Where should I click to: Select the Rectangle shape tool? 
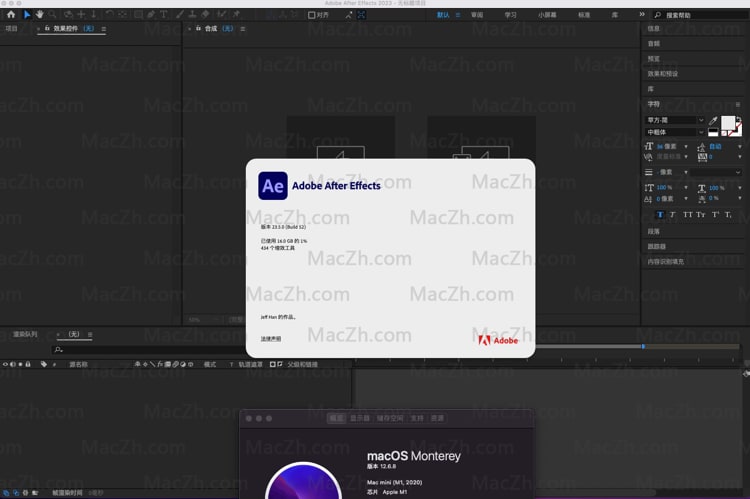tap(138, 15)
